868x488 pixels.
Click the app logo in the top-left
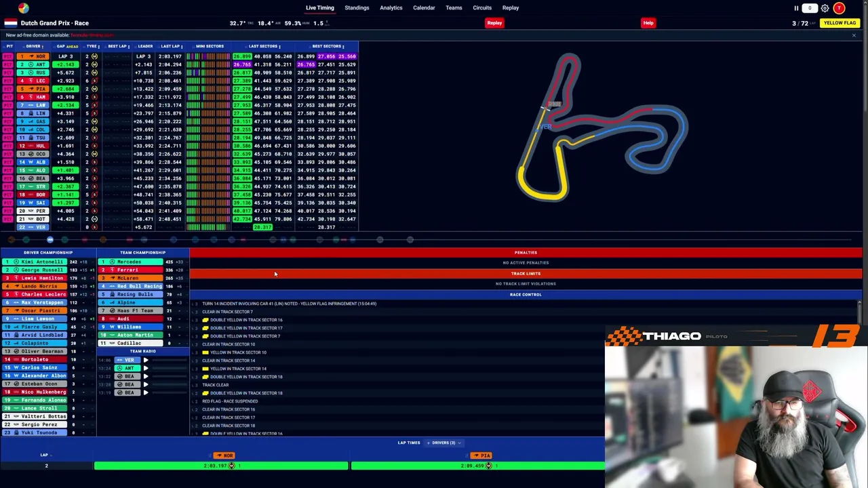tap(24, 7)
